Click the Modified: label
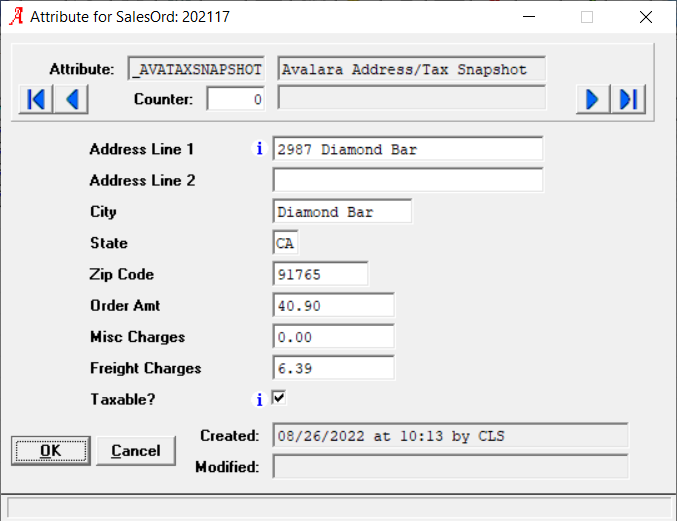 228,467
